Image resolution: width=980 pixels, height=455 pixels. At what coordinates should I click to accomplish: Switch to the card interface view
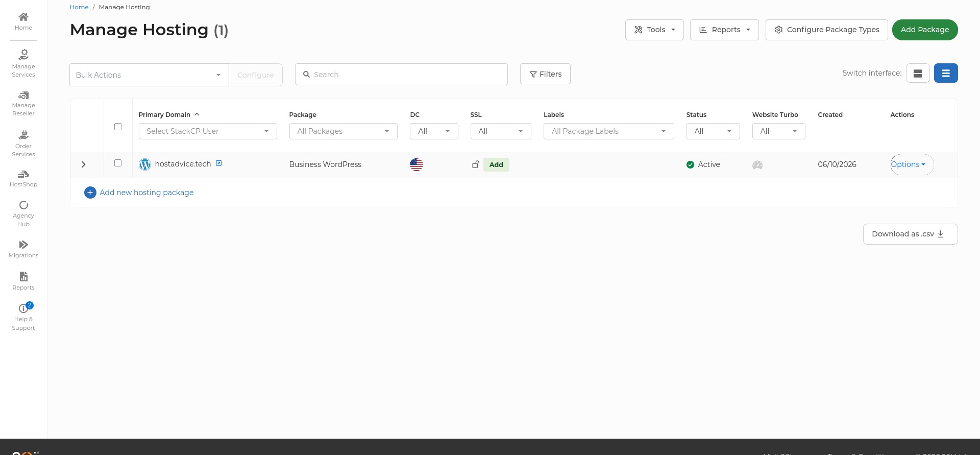(918, 73)
